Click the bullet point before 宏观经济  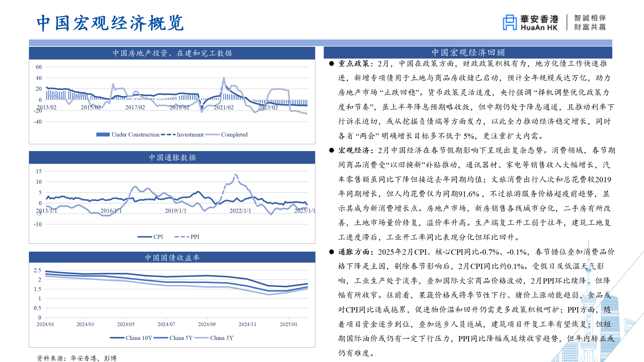332,150
